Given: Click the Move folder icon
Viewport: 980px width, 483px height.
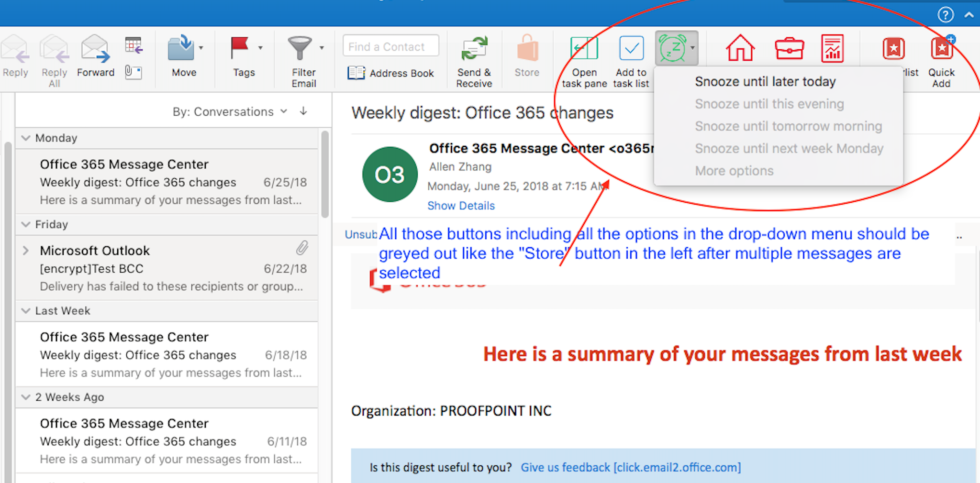Looking at the screenshot, I should coord(181,48).
